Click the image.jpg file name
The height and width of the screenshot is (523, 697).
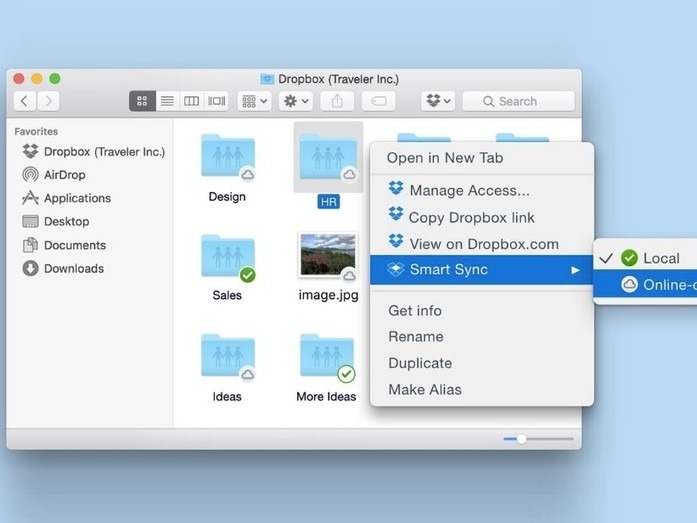point(328,295)
